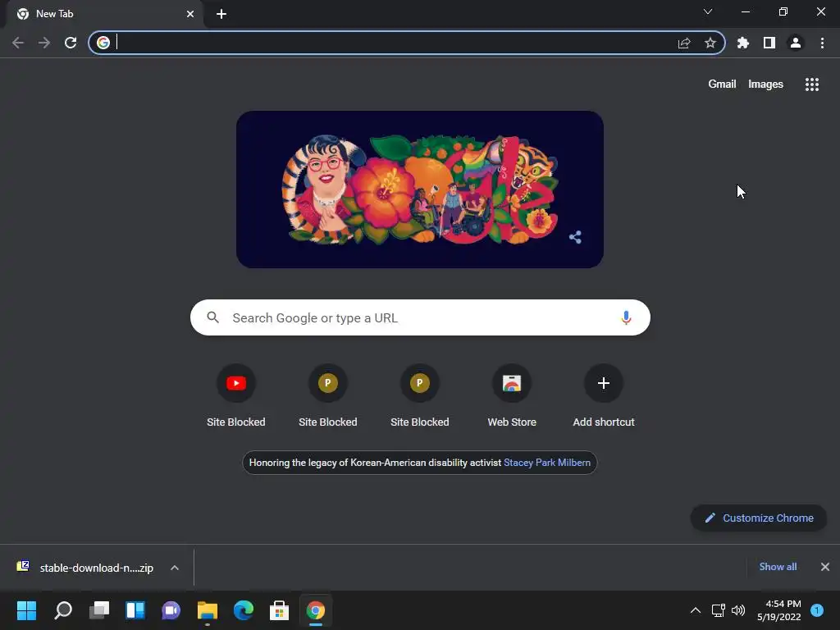Image resolution: width=840 pixels, height=630 pixels.
Task: Focus the Search Google or type a URL box
Action: [420, 317]
